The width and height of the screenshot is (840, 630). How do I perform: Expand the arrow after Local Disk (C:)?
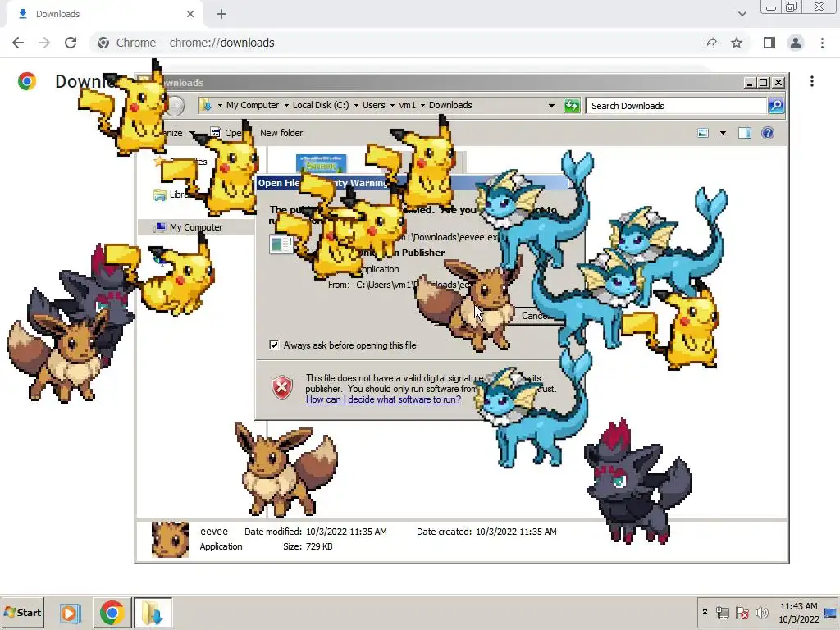pos(356,106)
